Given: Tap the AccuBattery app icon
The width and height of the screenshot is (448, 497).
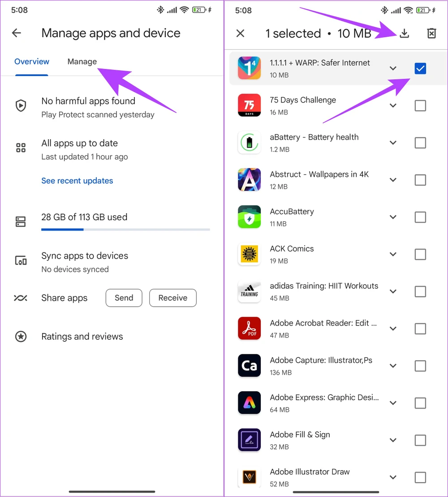Looking at the screenshot, I should pyautogui.click(x=249, y=217).
